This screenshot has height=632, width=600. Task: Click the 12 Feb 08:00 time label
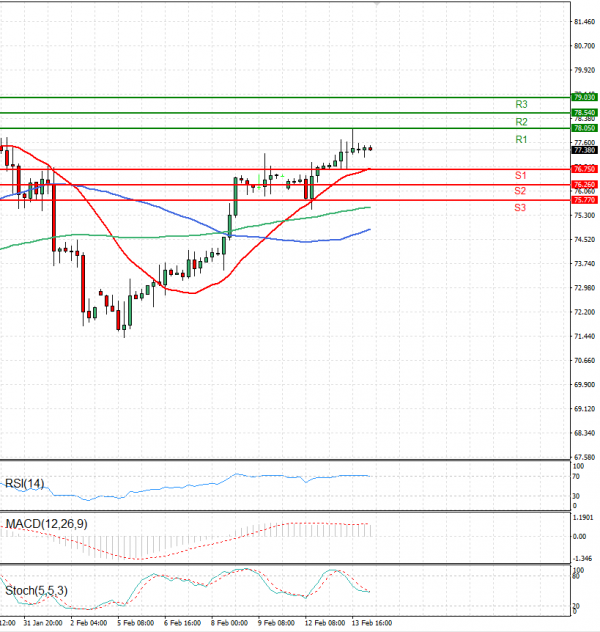pos(325,623)
